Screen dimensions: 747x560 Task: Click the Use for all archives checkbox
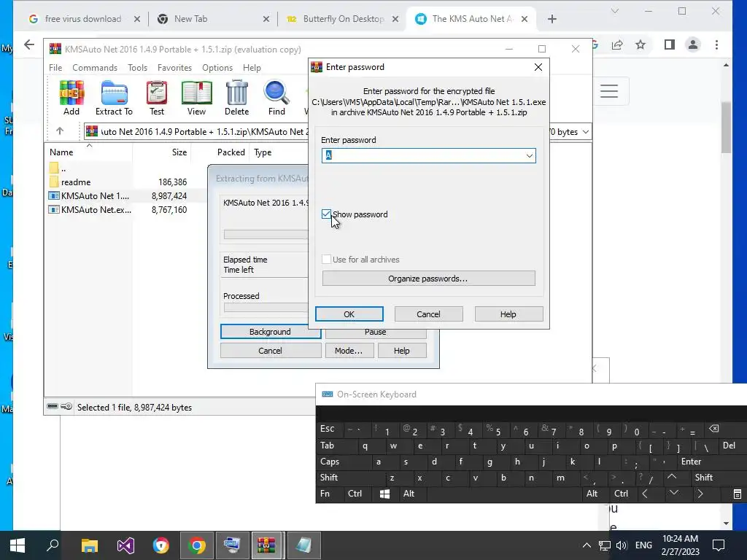pos(326,260)
